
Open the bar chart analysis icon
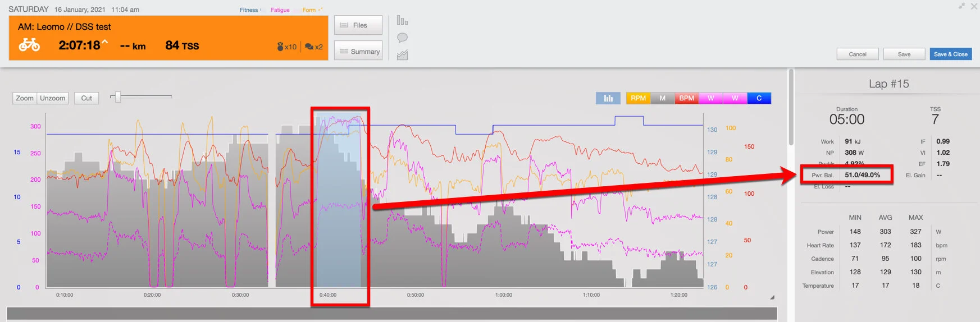coord(402,20)
